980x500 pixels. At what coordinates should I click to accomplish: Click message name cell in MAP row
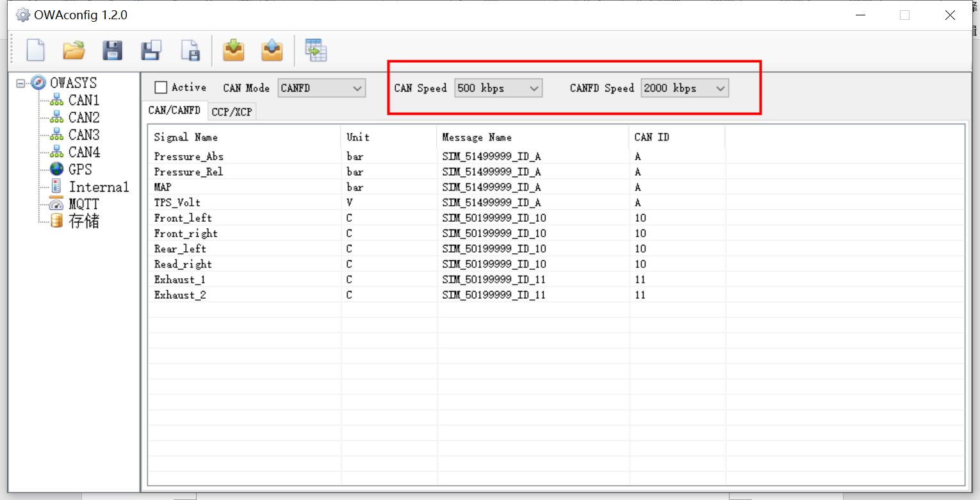pyautogui.click(x=533, y=187)
